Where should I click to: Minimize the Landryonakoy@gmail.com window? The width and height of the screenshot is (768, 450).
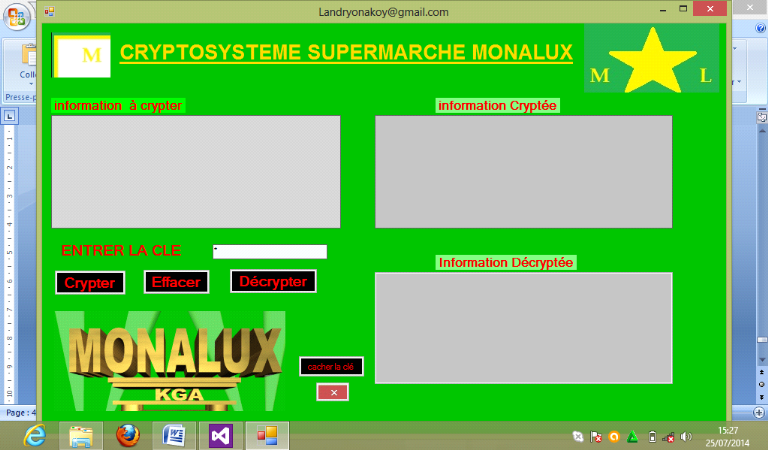click(663, 10)
